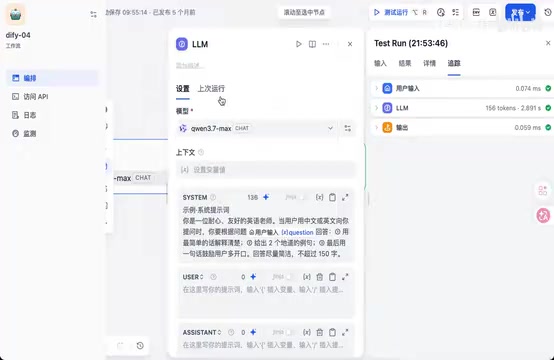Open the checklist icon in top toolbar

pyautogui.click(x=456, y=12)
